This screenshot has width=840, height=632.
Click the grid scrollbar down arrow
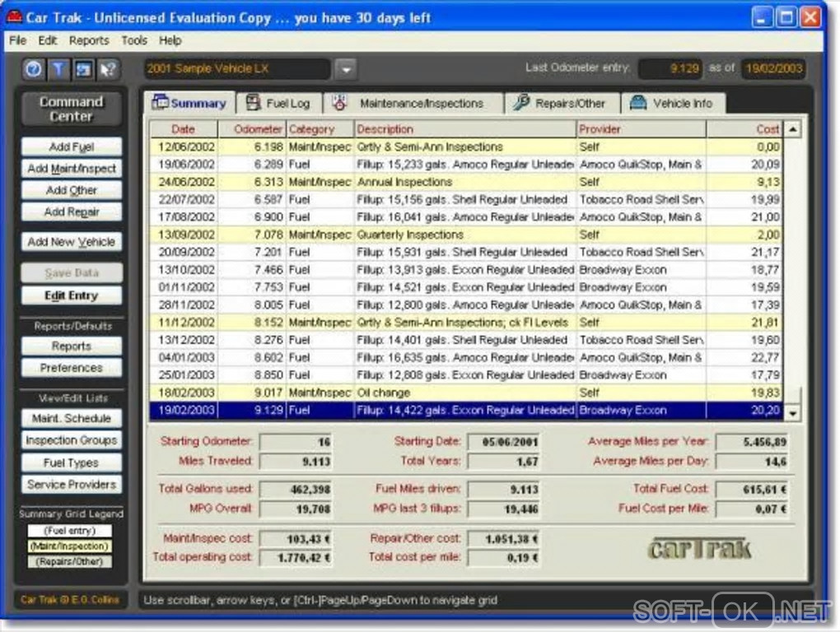792,412
